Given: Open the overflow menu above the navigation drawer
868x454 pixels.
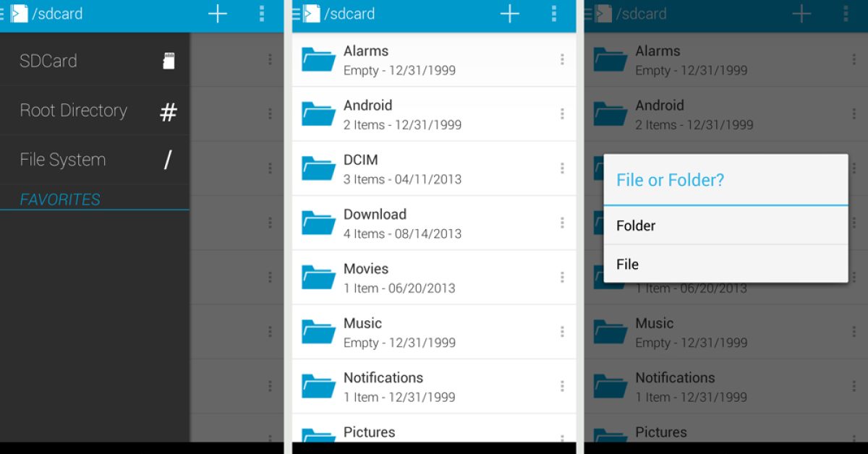Looking at the screenshot, I should point(262,14).
